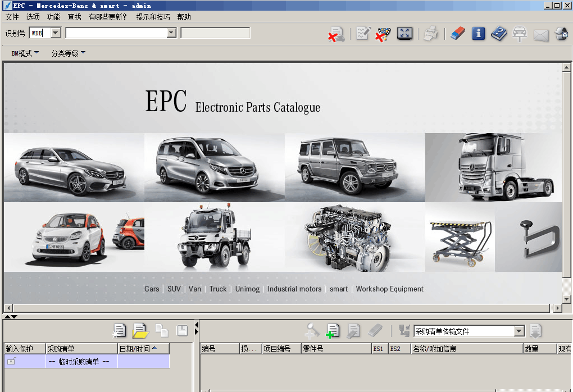This screenshot has height=392, width=573.
Task: Click the clear shopping basket icon
Action: 383,34
